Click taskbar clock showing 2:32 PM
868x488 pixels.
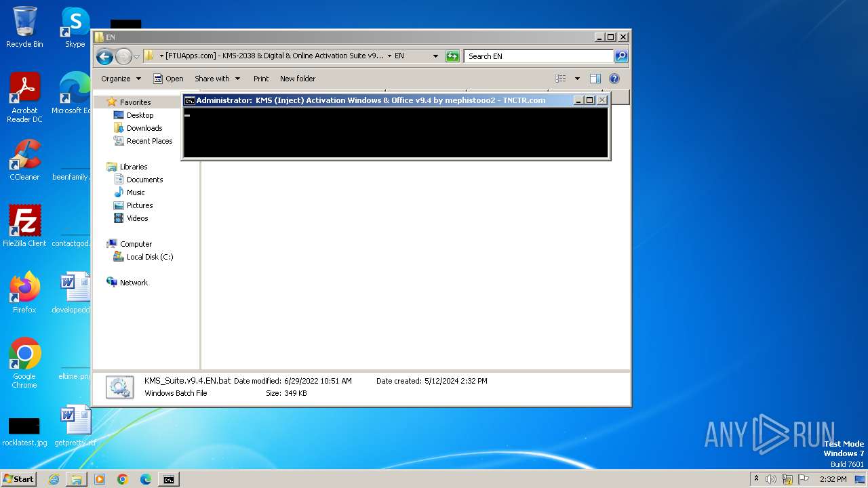pos(833,479)
